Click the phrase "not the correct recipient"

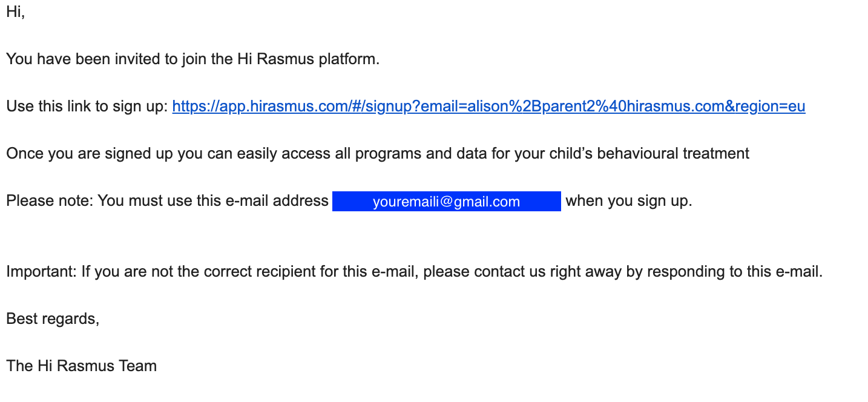(x=214, y=272)
